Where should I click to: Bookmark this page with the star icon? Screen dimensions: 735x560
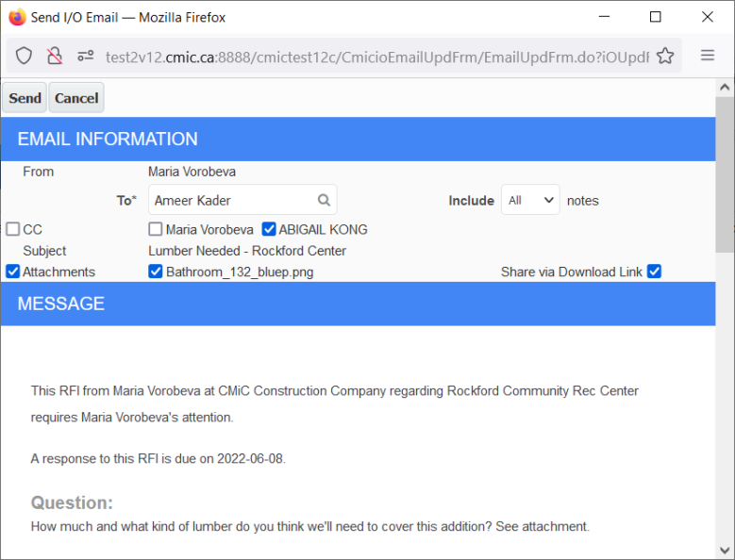(x=665, y=56)
